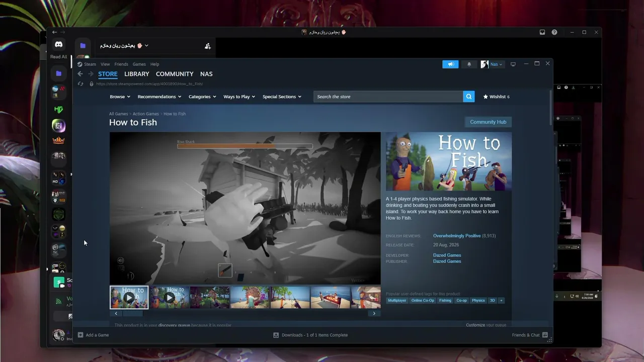Select the Online Co-Op tag
Viewport: 644px width, 362px height.
(x=423, y=300)
